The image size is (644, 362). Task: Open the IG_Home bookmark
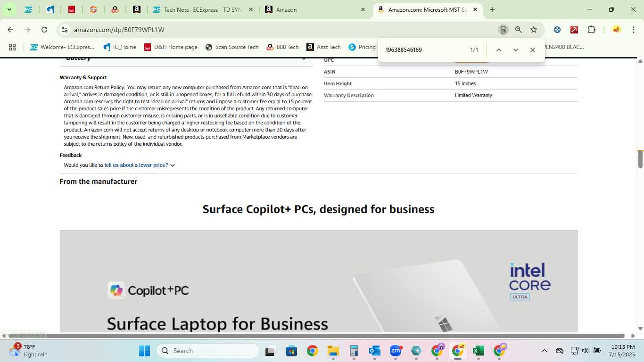point(120,47)
